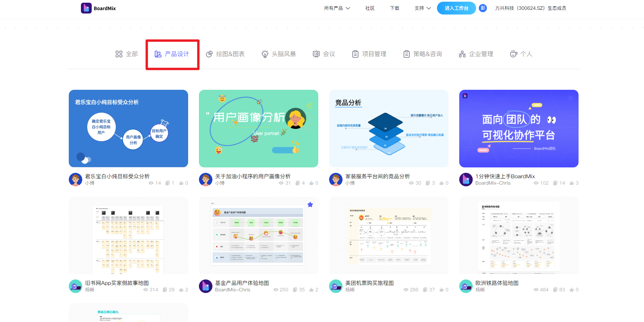Click the 项目管理 clipboard icon
This screenshot has width=644, height=322.
(355, 54)
